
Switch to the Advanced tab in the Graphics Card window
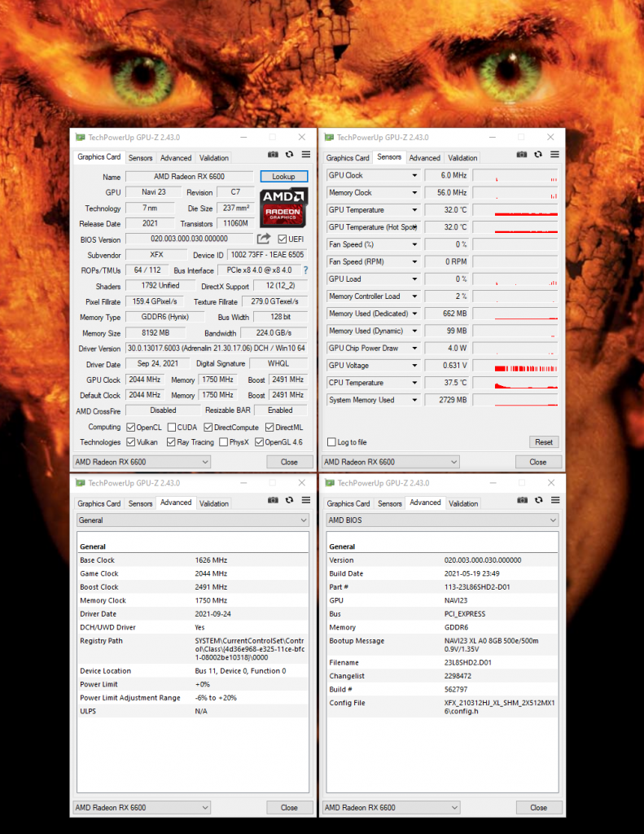pos(176,158)
